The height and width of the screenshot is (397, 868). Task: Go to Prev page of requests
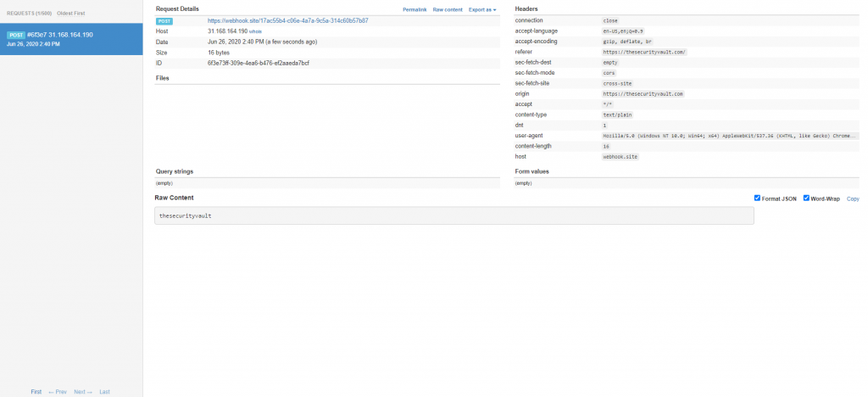pos(58,391)
